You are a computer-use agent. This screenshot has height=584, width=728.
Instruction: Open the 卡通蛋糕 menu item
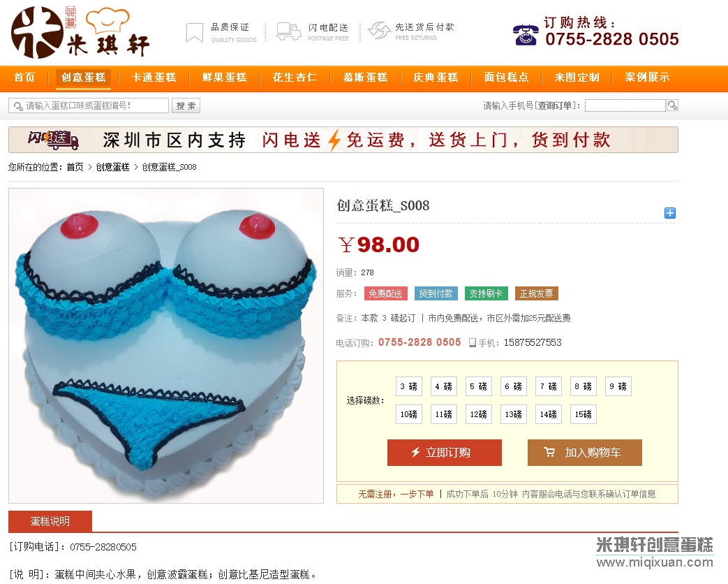tap(154, 78)
